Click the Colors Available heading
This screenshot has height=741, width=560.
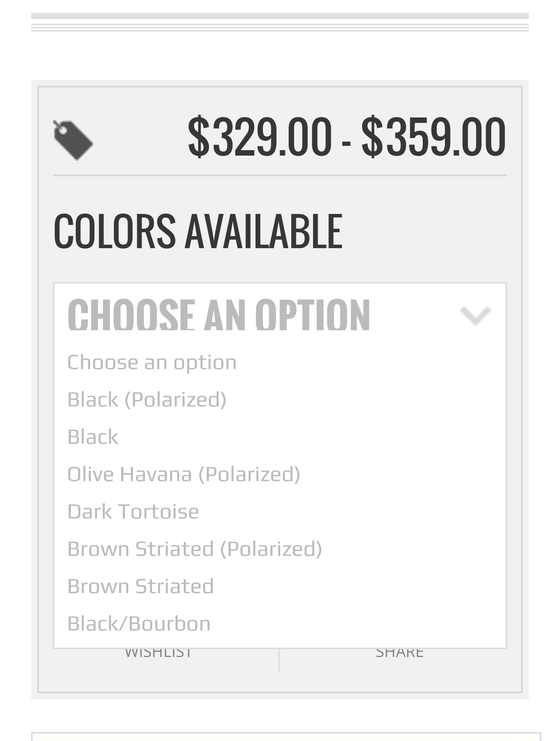click(x=198, y=231)
